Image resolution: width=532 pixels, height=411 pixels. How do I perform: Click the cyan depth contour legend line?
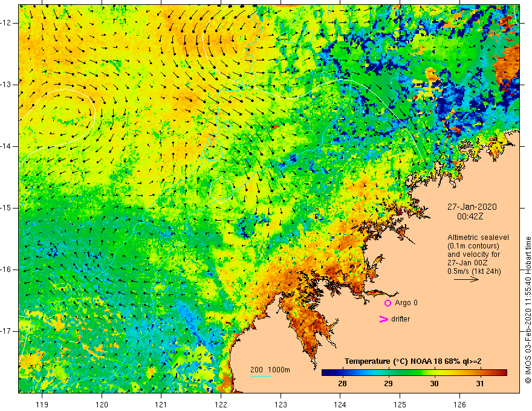click(x=261, y=376)
